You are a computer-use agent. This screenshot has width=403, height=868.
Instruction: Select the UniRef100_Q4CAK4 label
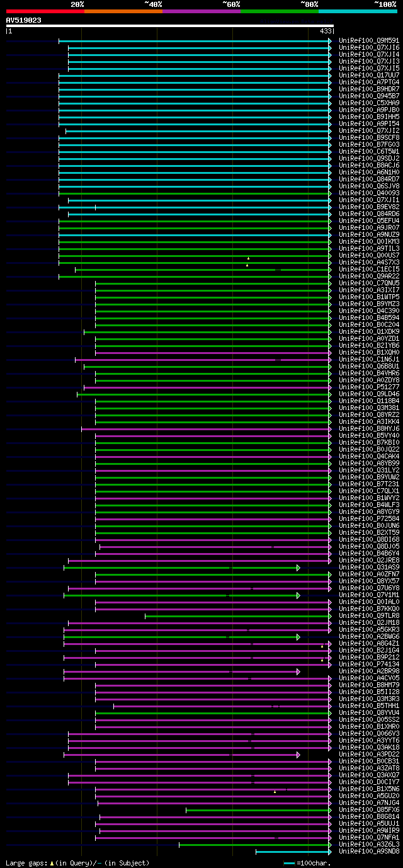tap(369, 457)
